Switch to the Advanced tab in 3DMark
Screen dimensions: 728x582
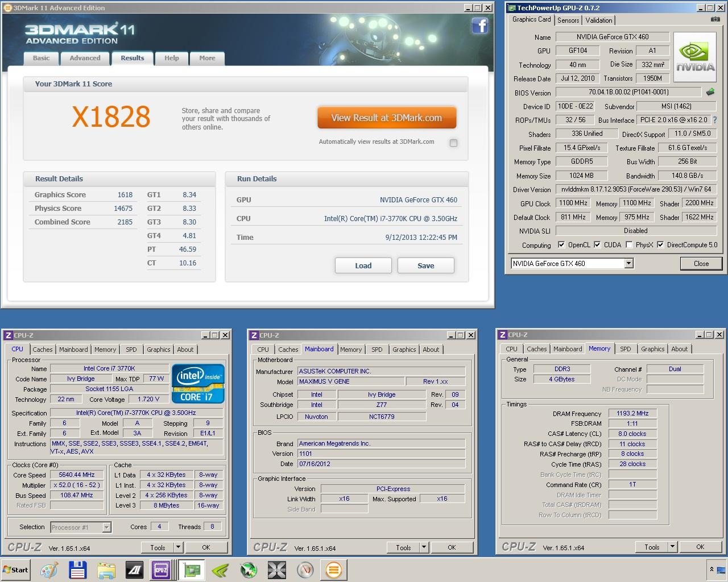[x=85, y=58]
